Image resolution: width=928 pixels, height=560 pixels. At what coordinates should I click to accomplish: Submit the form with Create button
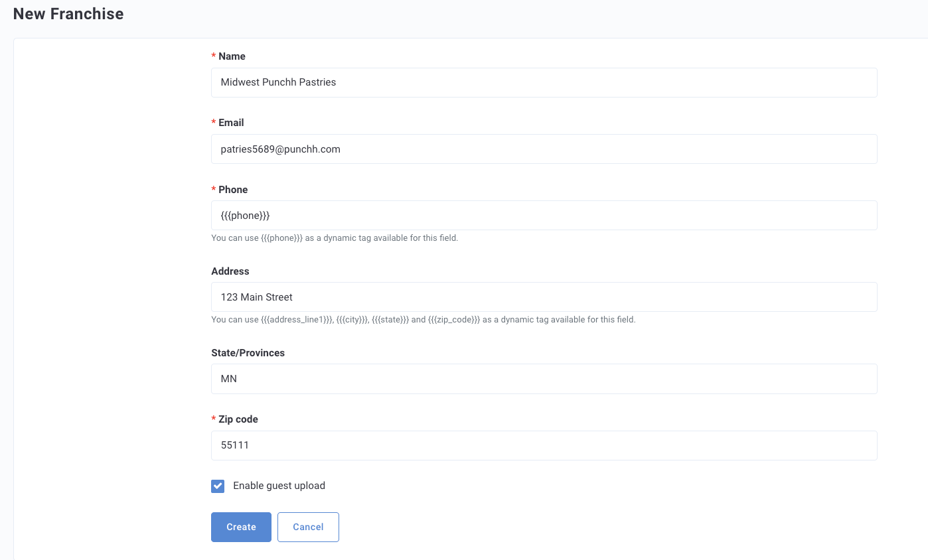tap(241, 527)
